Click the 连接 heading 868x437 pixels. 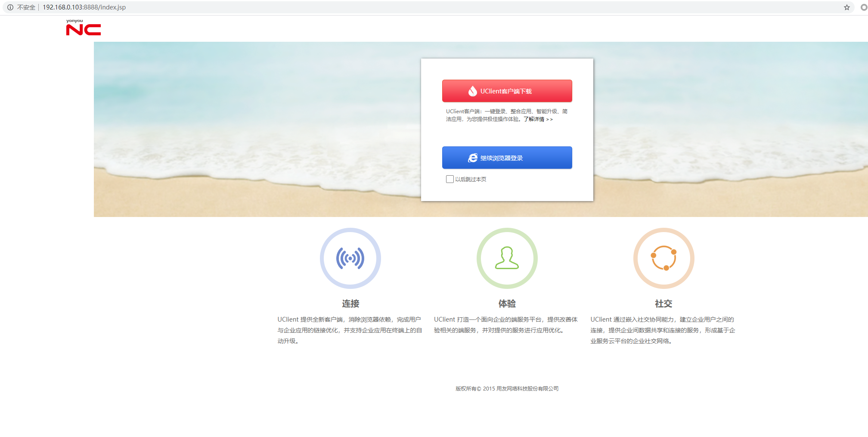350,304
